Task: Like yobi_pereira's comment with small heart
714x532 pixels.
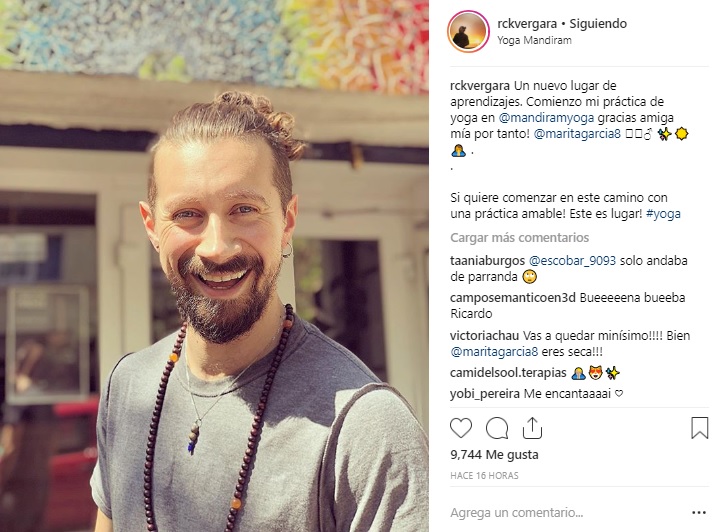Action: 619,393
